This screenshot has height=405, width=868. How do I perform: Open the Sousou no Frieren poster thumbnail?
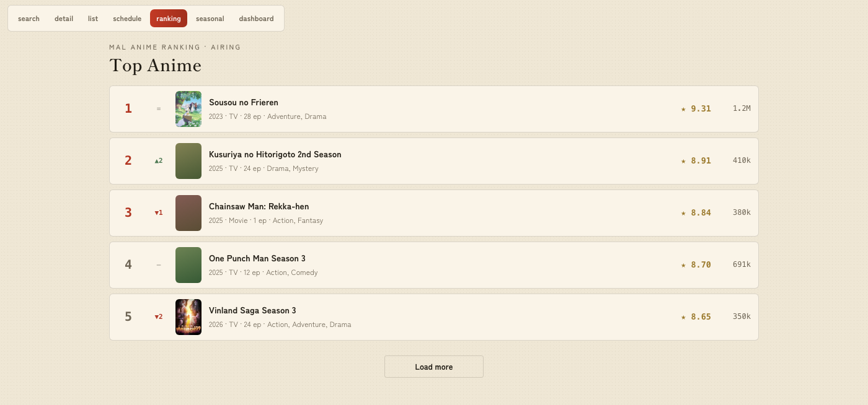coord(188,109)
